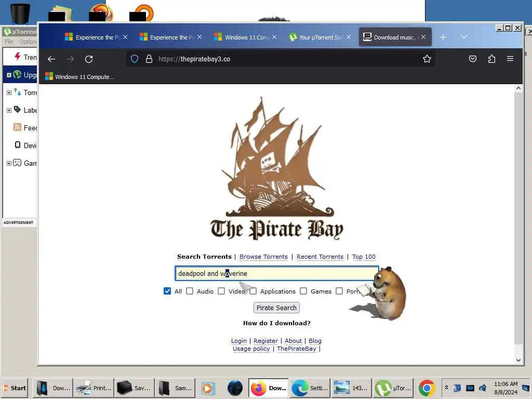Open the Top 100 link
The width and height of the screenshot is (532, 399).
[364, 257]
